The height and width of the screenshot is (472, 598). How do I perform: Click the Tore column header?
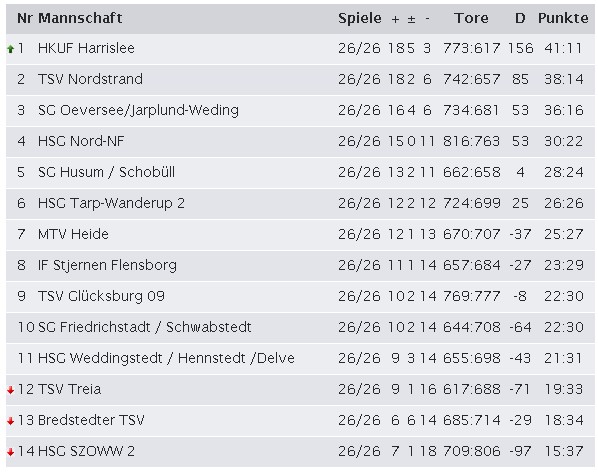tap(471, 18)
